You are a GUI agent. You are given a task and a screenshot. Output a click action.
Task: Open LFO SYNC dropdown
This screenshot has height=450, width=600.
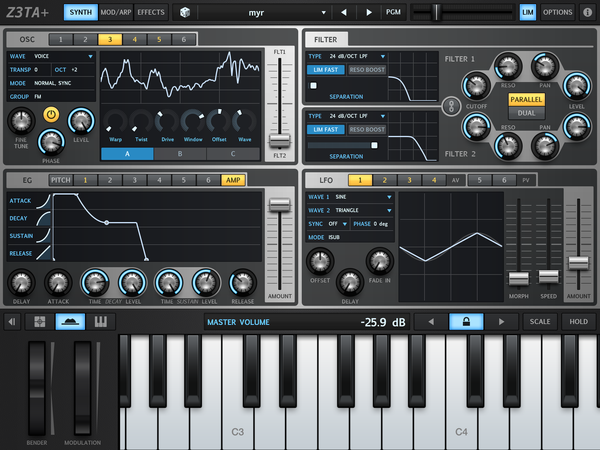[x=328, y=224]
